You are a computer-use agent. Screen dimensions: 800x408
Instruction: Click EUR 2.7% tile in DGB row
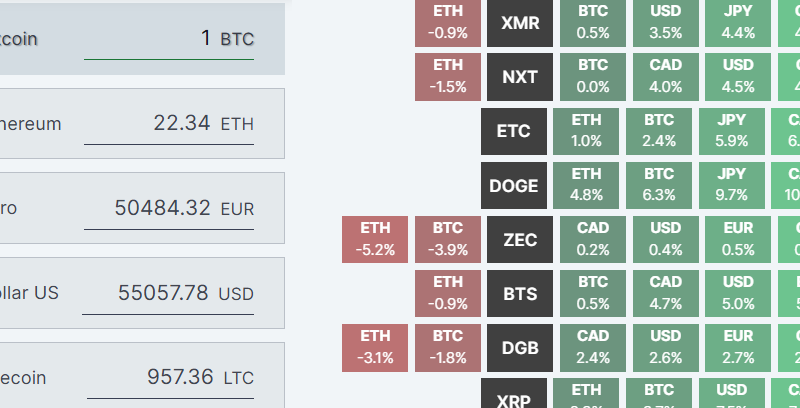coord(738,348)
